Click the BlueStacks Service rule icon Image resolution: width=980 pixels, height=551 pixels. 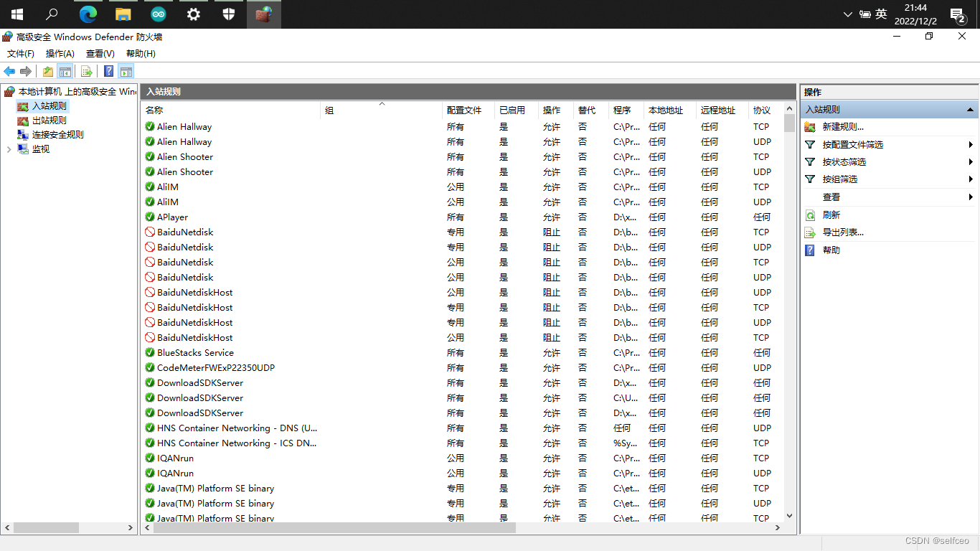tap(150, 352)
